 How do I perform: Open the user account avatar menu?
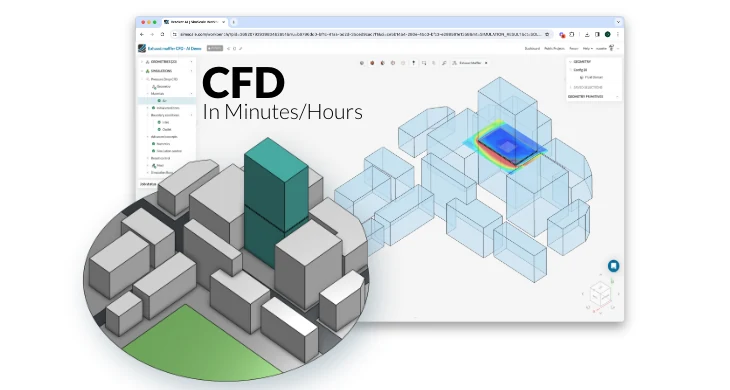coord(612,48)
